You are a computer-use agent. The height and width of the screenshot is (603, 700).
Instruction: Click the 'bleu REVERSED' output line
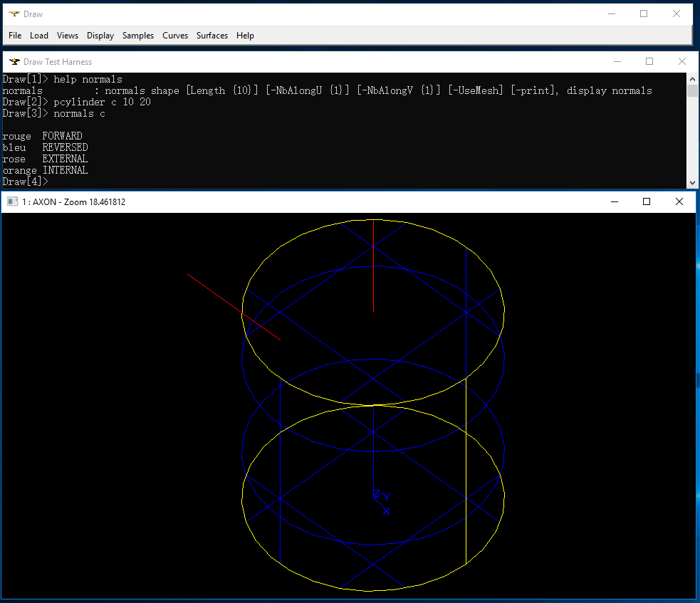(x=45, y=147)
